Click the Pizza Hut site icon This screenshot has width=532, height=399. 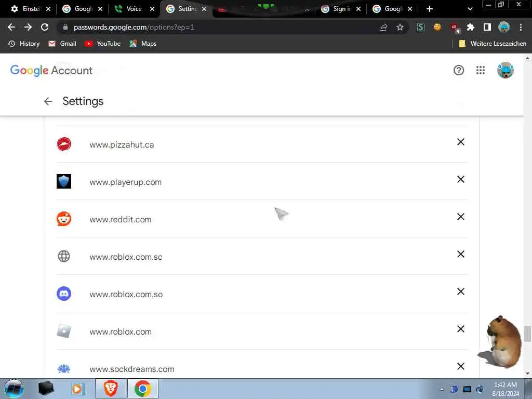[x=64, y=144]
